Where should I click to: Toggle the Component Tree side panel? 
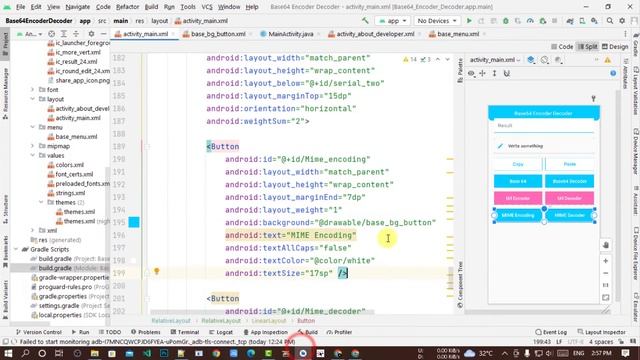[460, 284]
